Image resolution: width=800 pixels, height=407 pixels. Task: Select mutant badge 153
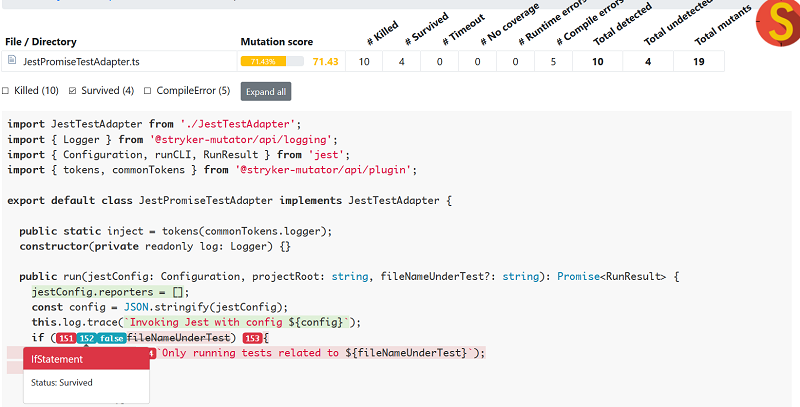click(253, 338)
